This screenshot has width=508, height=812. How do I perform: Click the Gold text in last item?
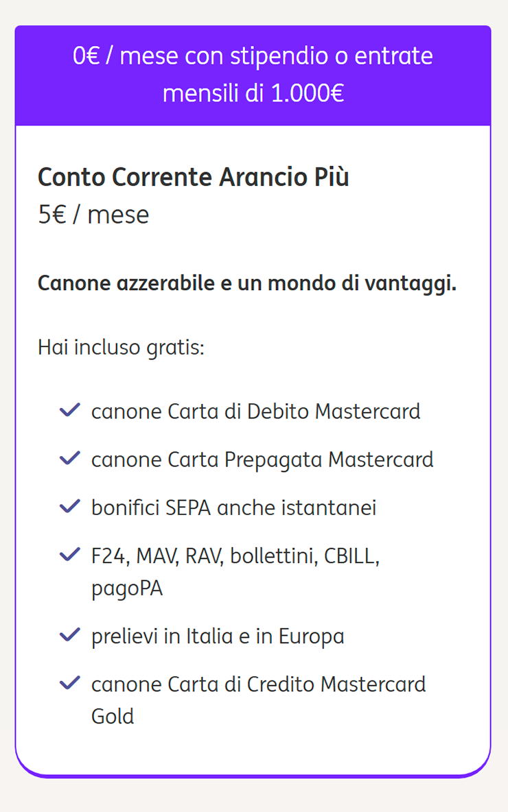pyautogui.click(x=113, y=716)
